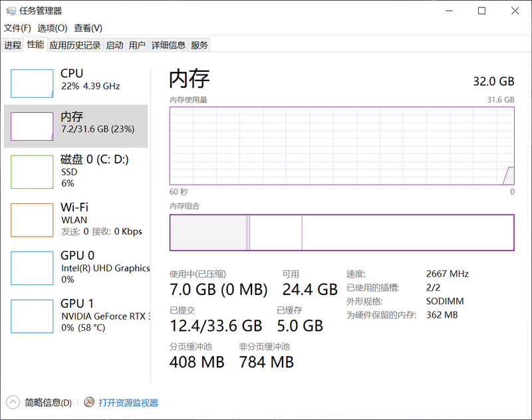Switch to the 详细信息 tab
Screen dimensions: 532x420
coord(168,45)
